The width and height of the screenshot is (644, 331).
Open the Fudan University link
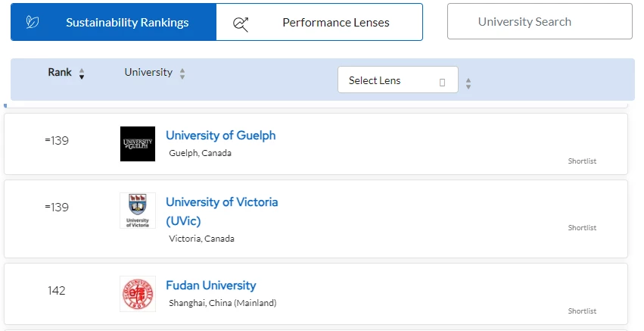tap(210, 286)
